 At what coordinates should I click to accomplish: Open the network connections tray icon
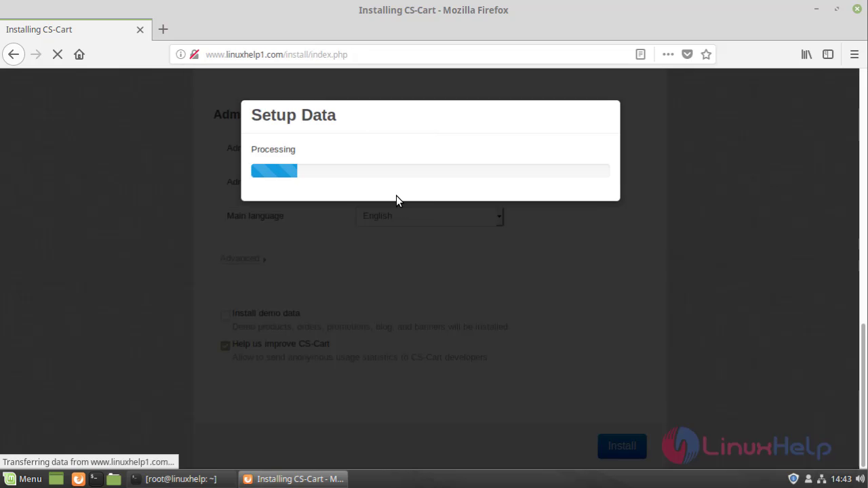click(x=821, y=479)
